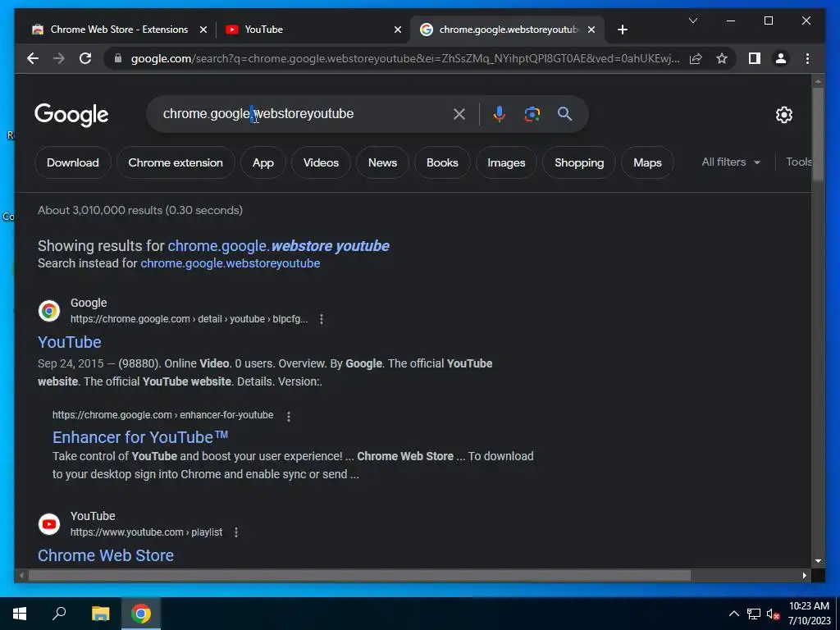
Task: Show Shopping results
Action: coord(579,163)
